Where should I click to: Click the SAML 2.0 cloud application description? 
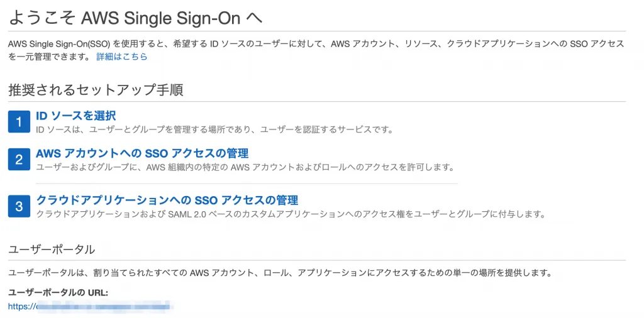tap(289, 214)
